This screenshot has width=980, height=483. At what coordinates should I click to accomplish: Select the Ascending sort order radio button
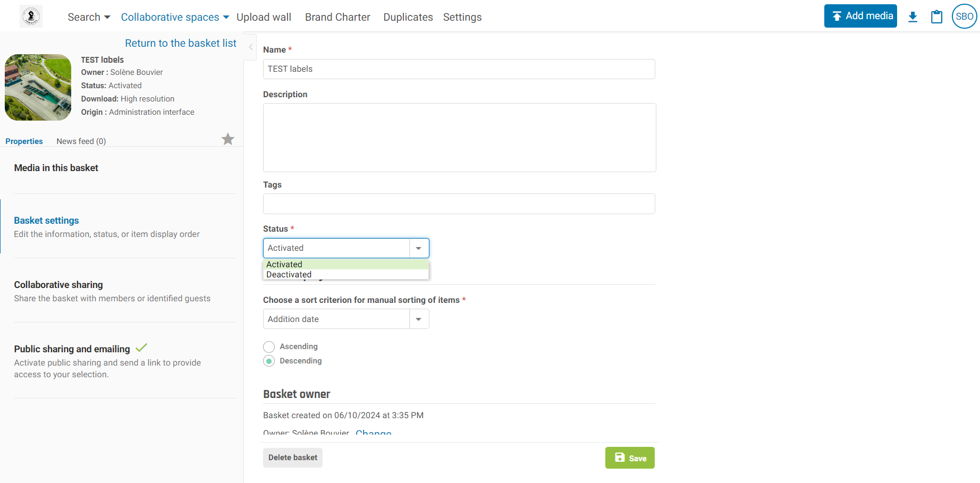coord(269,347)
